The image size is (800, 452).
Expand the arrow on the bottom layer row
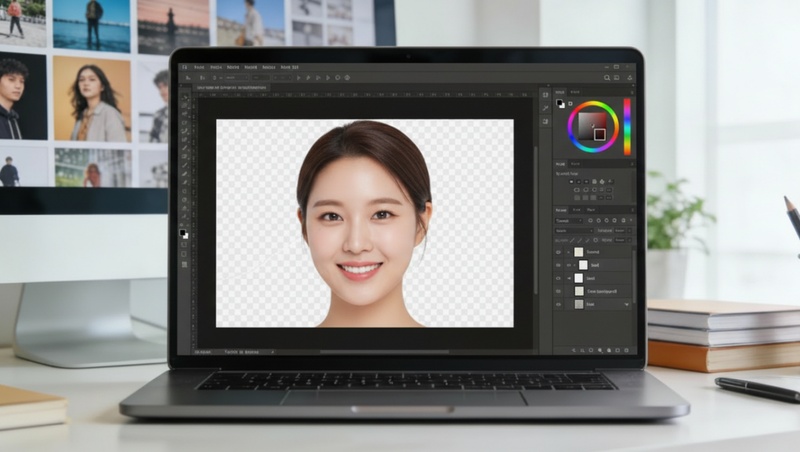tap(627, 304)
